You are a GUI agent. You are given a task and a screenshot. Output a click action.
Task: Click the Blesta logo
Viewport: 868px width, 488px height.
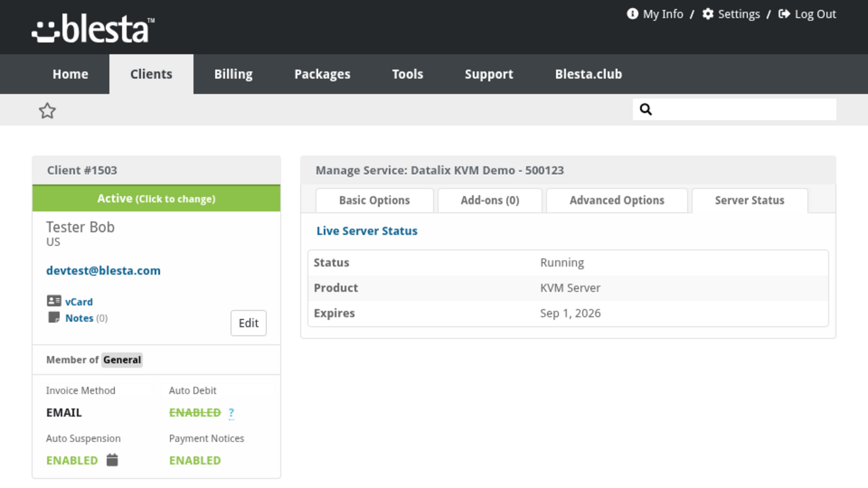(93, 28)
